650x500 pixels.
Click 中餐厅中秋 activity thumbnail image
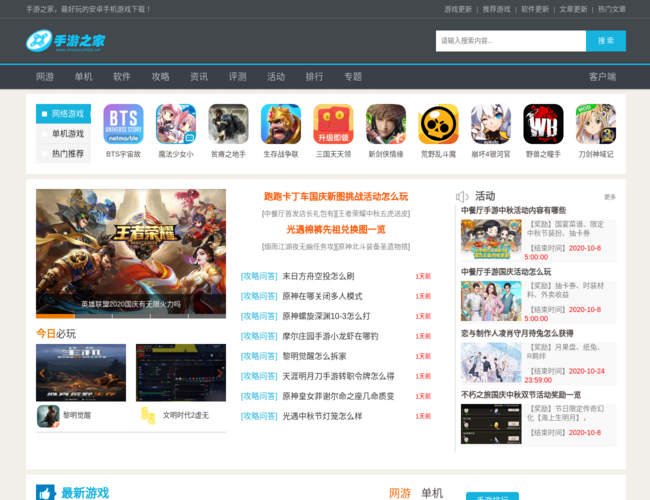[x=491, y=240]
